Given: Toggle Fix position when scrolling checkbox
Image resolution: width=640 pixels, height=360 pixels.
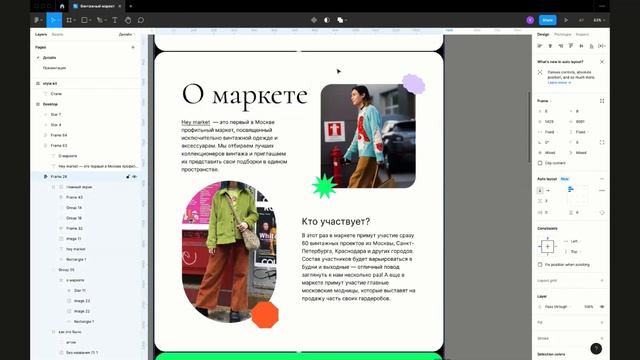Looking at the screenshot, I should coord(540,264).
